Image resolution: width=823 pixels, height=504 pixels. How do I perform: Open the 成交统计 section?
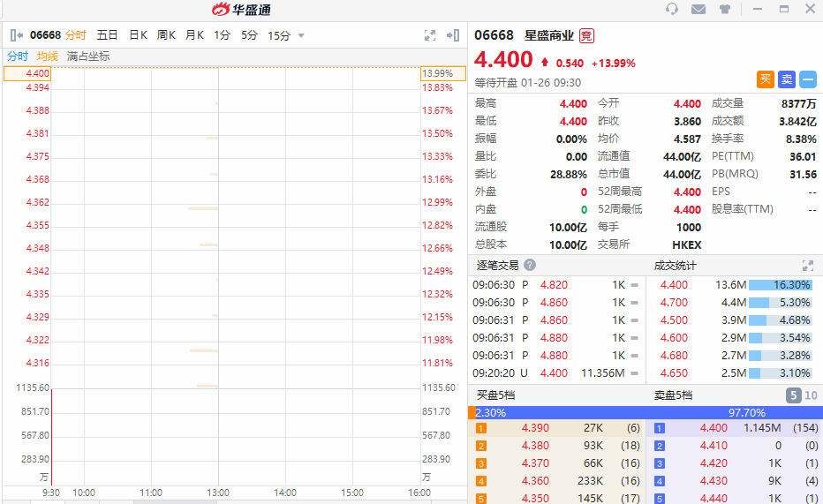pos(675,266)
